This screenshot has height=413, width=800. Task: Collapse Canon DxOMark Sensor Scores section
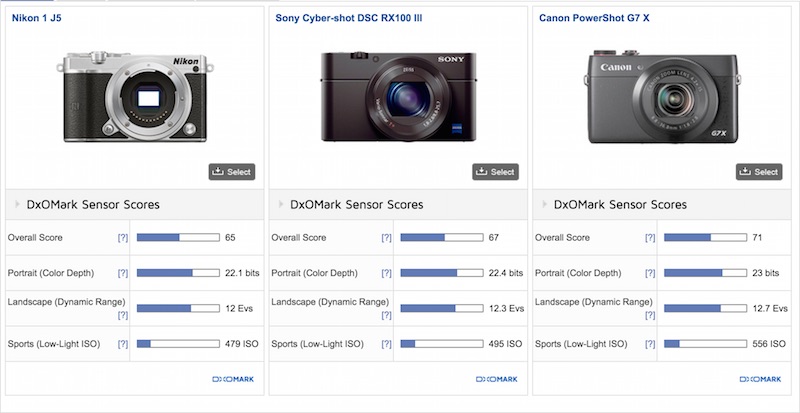544,205
